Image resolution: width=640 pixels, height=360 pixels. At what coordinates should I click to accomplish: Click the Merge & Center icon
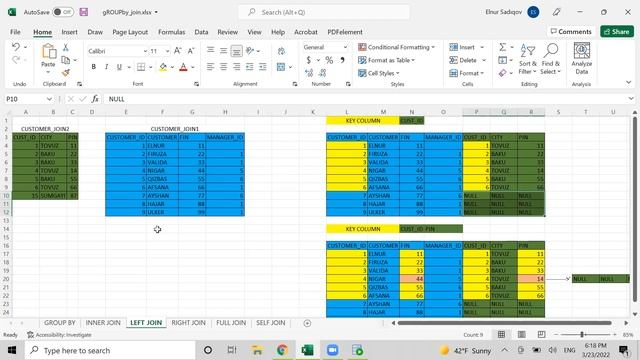click(281, 67)
